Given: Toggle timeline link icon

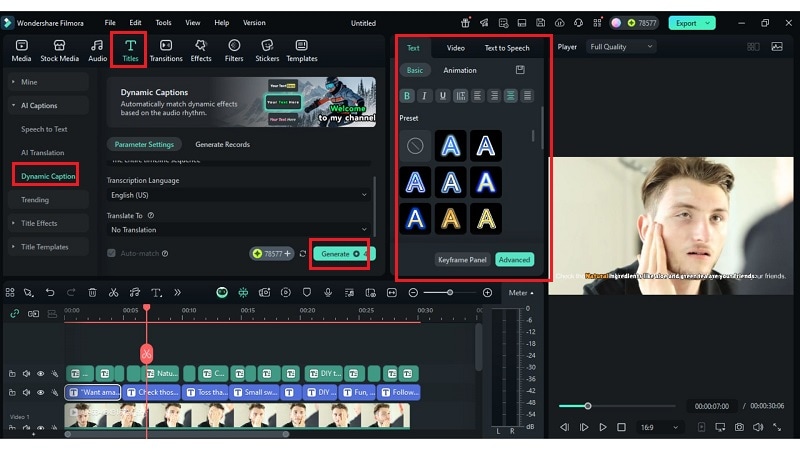Looking at the screenshot, I should pyautogui.click(x=15, y=313).
